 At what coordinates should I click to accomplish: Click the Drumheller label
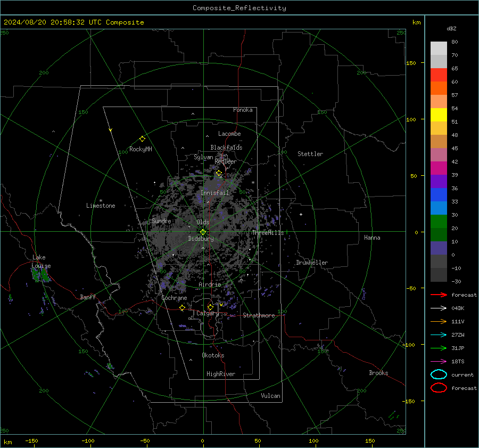312,263
